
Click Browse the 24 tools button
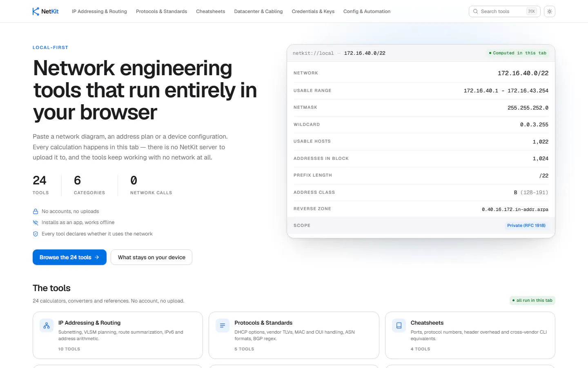(x=69, y=257)
